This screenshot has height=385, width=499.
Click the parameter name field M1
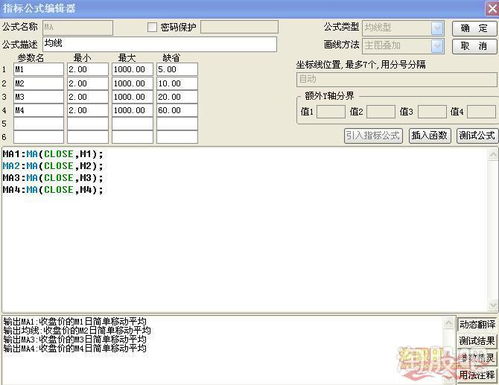[x=39, y=70]
